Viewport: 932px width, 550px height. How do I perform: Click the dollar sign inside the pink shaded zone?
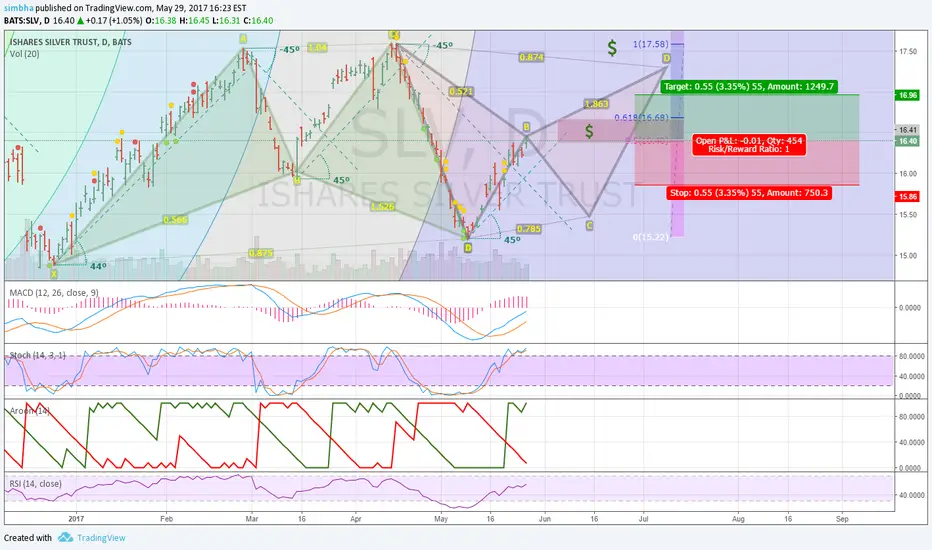[589, 131]
